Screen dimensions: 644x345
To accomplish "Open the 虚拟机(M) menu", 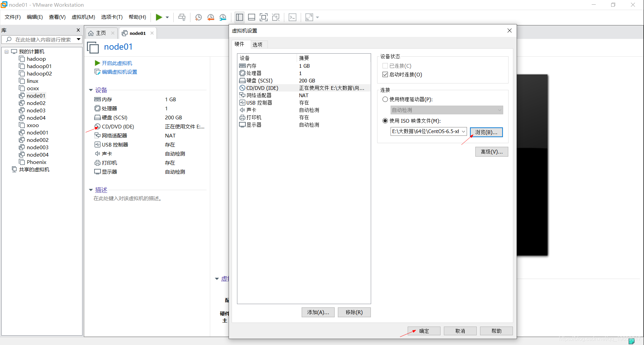I will 83,17.
